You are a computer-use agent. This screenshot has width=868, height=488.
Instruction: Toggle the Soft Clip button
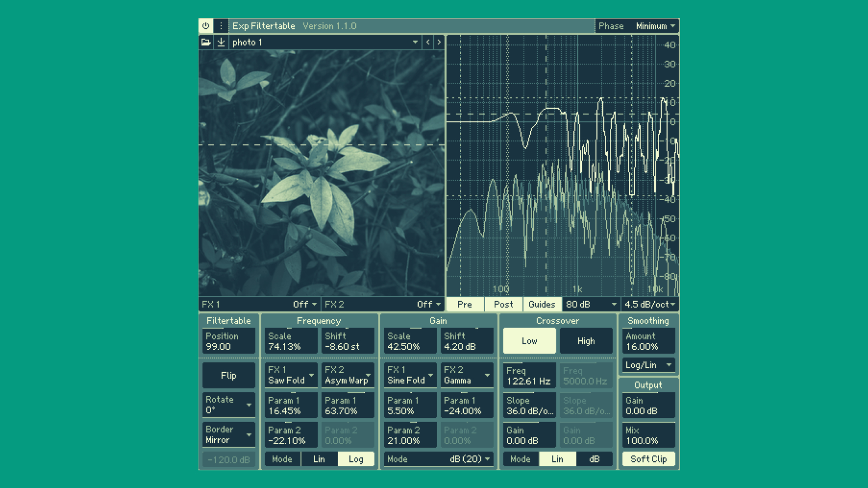(648, 459)
